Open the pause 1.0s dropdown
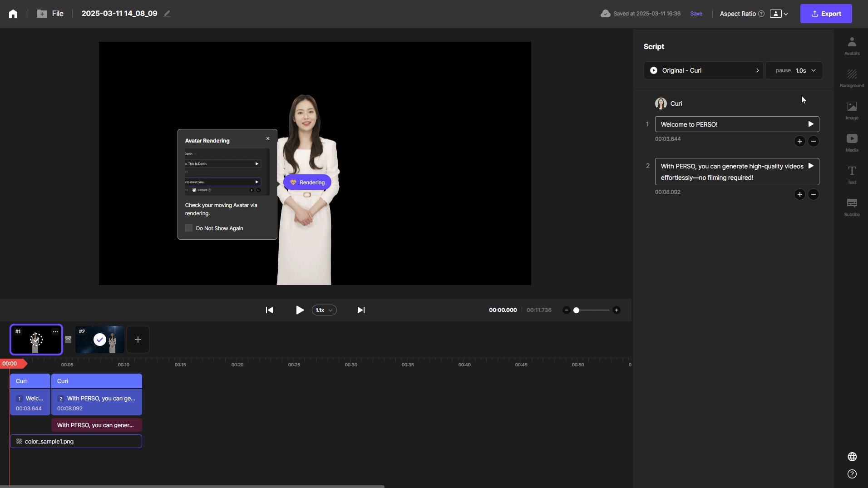868x488 pixels. tap(794, 70)
